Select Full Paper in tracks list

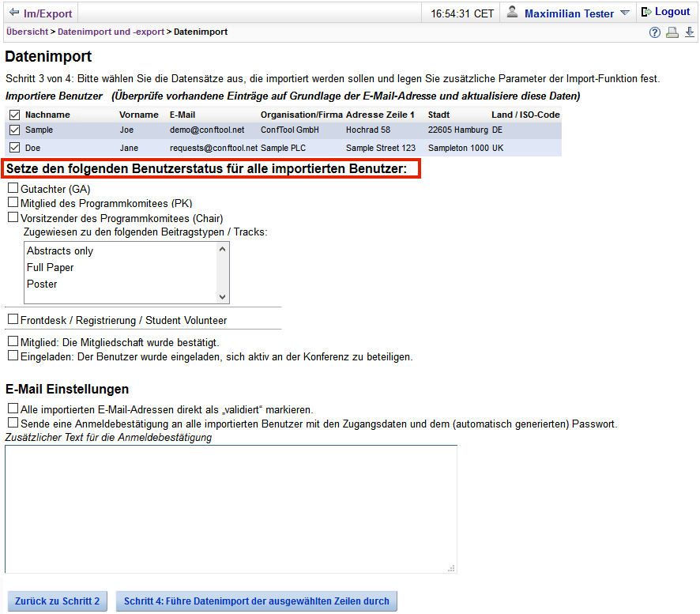pyautogui.click(x=121, y=267)
